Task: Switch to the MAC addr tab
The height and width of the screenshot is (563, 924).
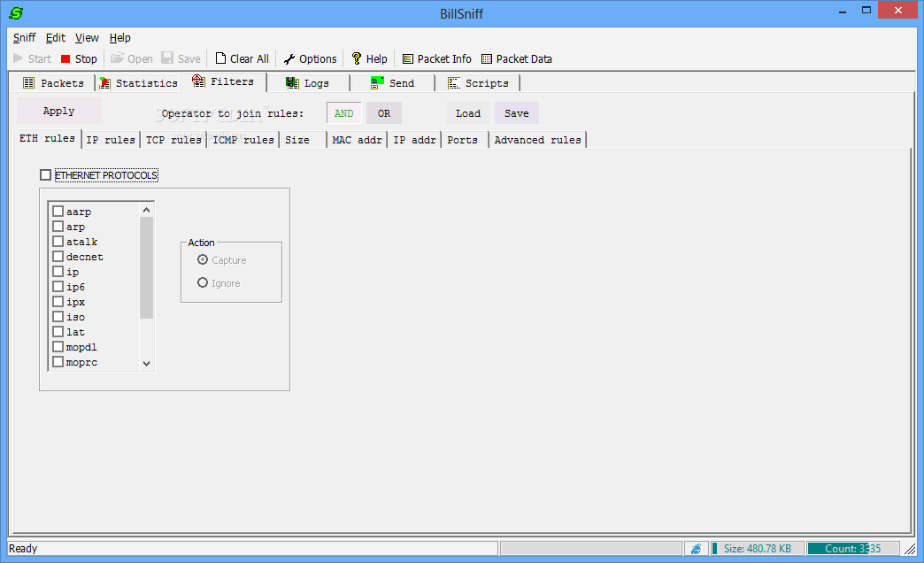Action: 357,140
